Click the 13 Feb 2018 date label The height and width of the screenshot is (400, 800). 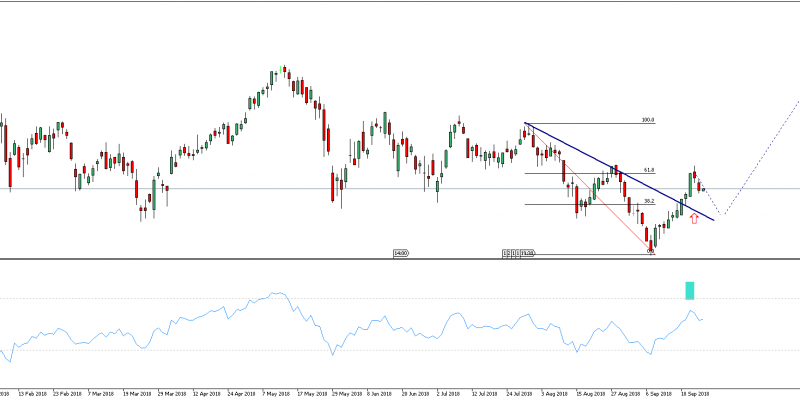tap(29, 394)
